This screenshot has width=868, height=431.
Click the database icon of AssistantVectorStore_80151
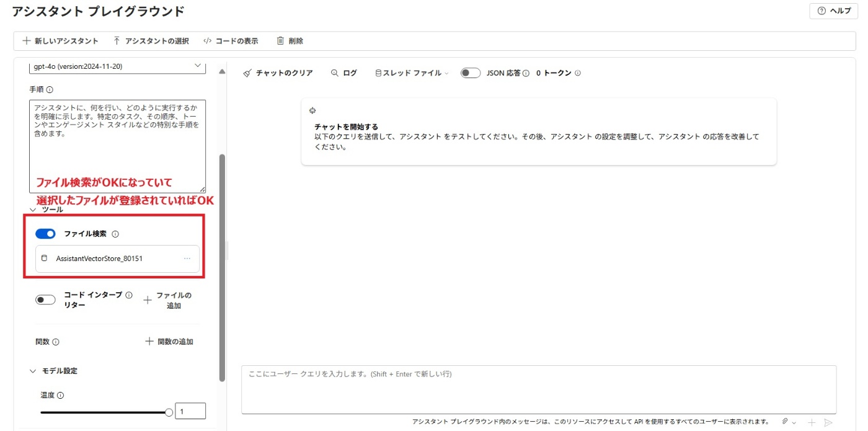point(44,258)
